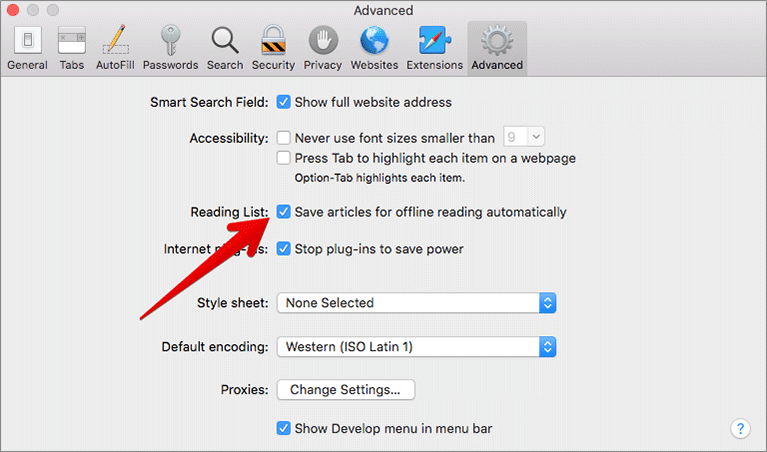The image size is (767, 452).
Task: Select the Advanced gear tab
Action: pos(497,48)
